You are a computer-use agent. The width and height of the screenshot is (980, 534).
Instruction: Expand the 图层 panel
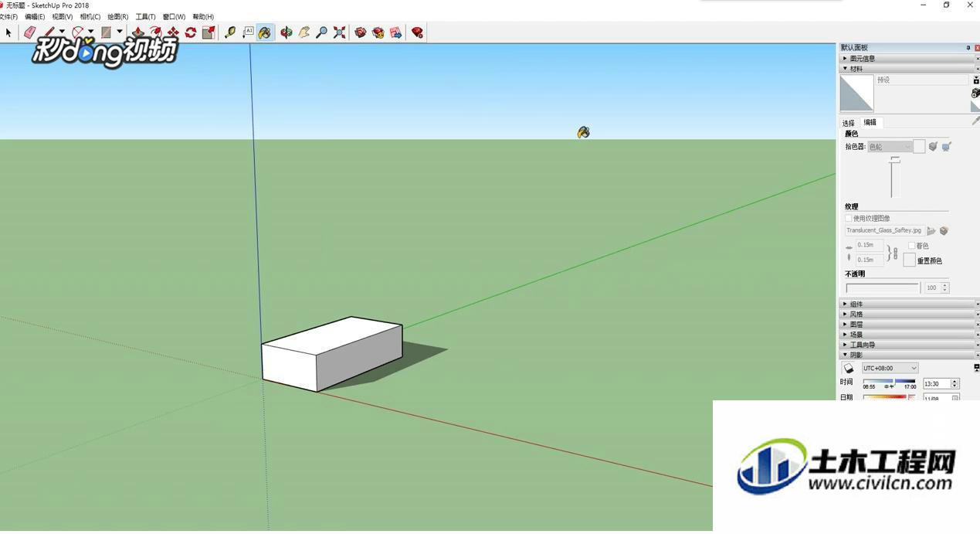[907, 325]
